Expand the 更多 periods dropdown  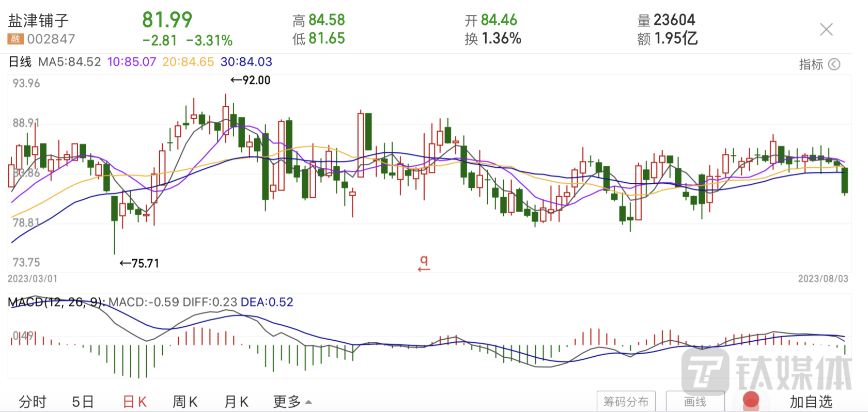[292, 402]
